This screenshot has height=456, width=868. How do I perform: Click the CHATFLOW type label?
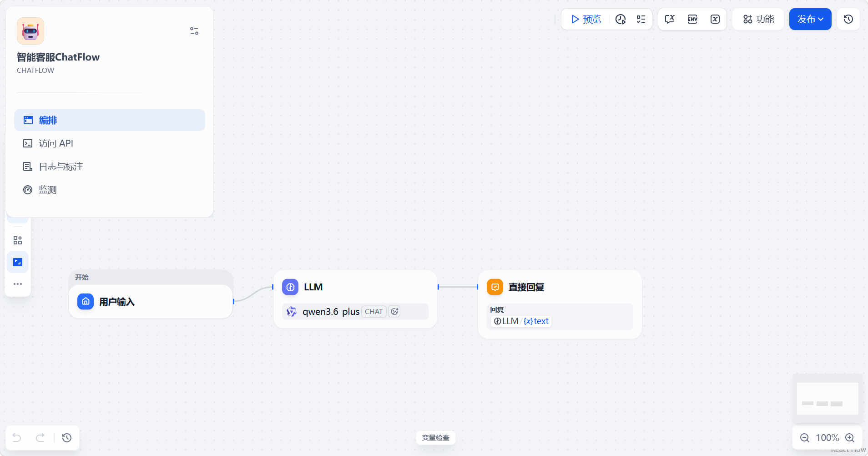35,71
